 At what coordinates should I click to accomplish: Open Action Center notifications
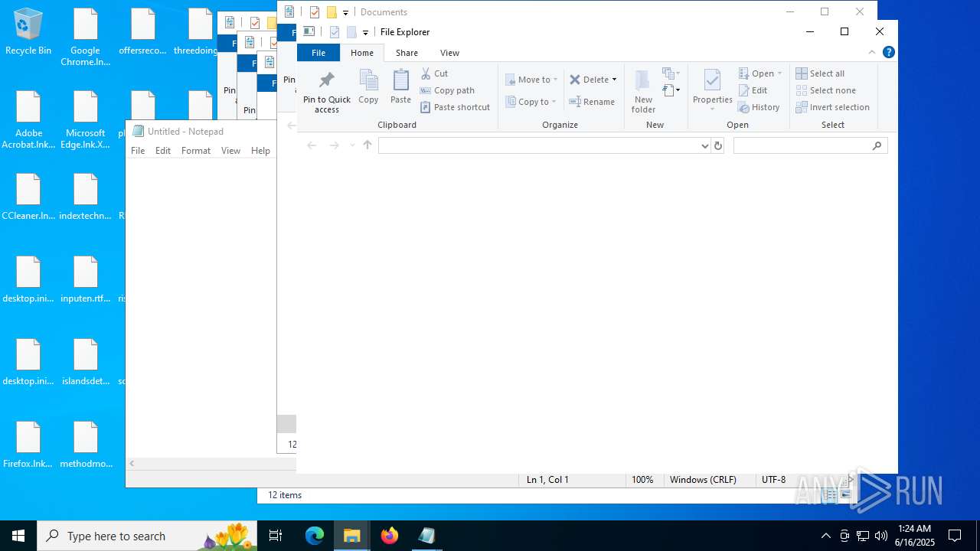(955, 536)
